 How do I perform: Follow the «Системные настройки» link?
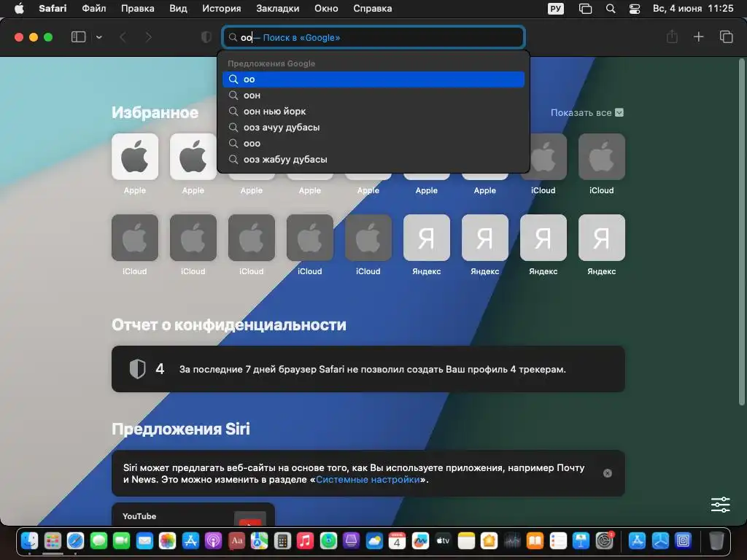click(368, 480)
